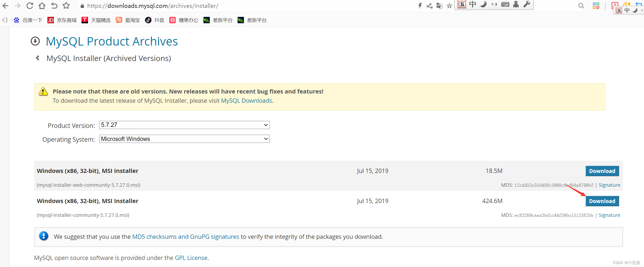Open Signature link for web-community installer

[609, 185]
